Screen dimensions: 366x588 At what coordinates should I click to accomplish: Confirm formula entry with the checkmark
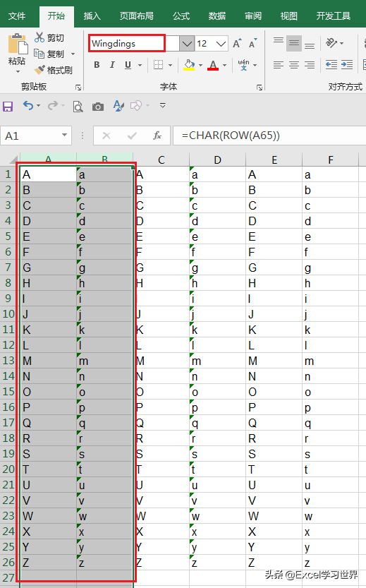click(x=132, y=136)
